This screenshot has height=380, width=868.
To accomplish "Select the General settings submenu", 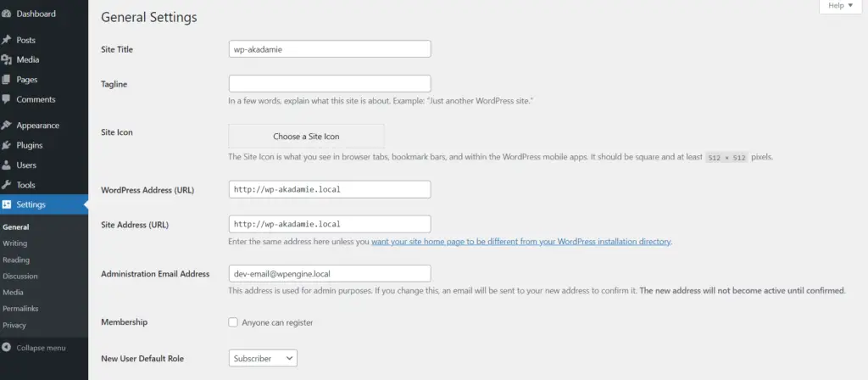I will [x=15, y=227].
